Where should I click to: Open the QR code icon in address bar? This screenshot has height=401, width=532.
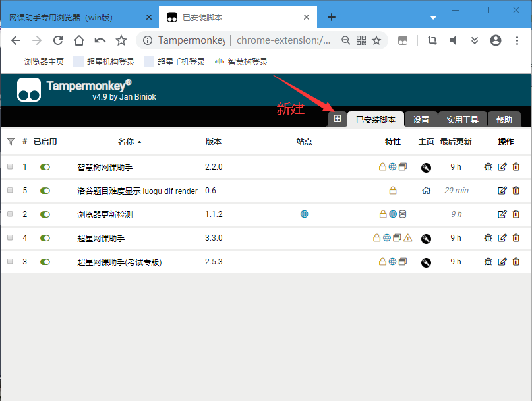[361, 40]
